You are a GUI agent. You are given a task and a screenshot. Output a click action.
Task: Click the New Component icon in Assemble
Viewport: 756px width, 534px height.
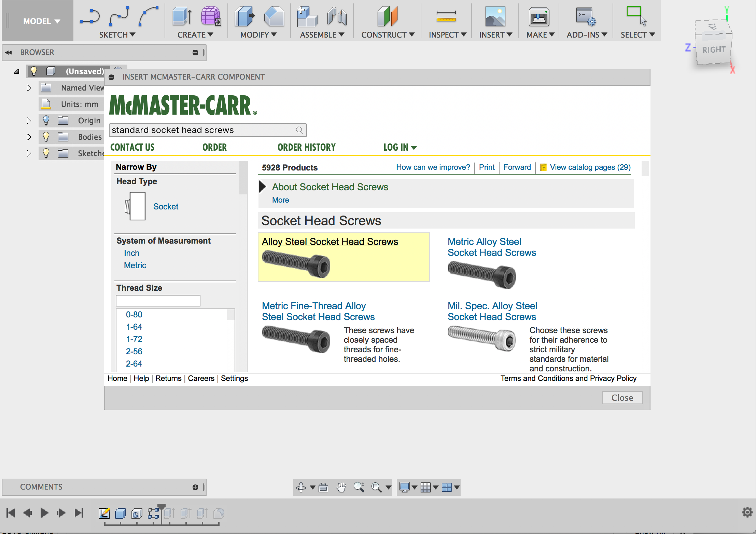[x=307, y=16]
